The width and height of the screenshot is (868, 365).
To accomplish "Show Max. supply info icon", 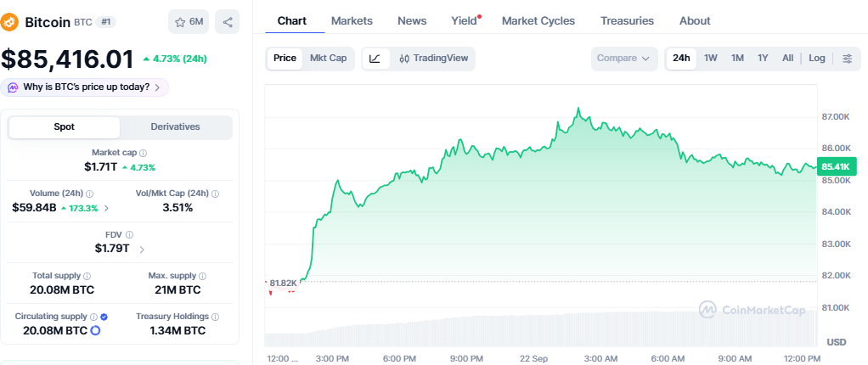I will coord(203,275).
